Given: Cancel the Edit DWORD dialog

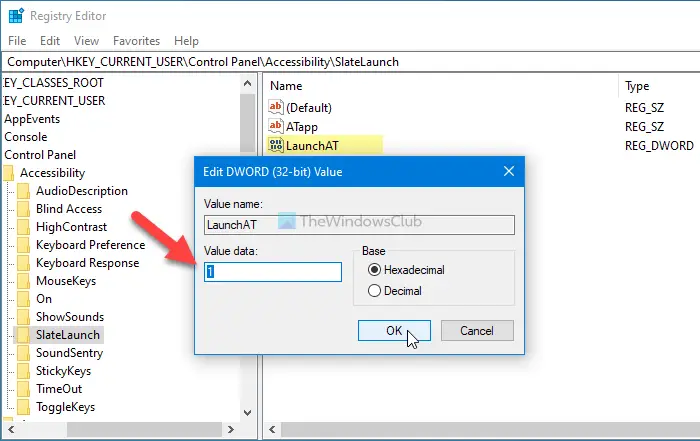Looking at the screenshot, I should coord(477,330).
